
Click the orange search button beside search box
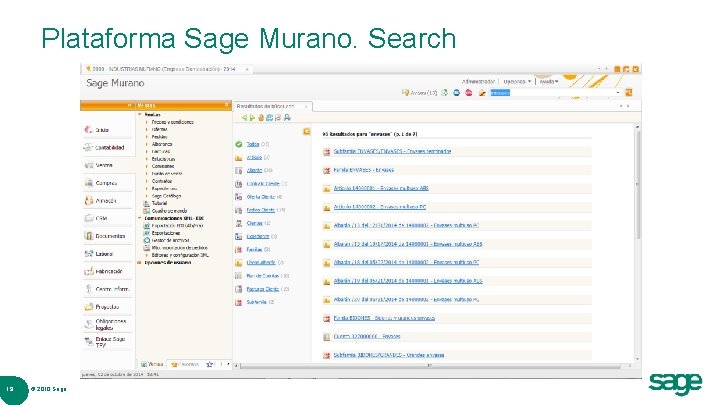(x=629, y=92)
